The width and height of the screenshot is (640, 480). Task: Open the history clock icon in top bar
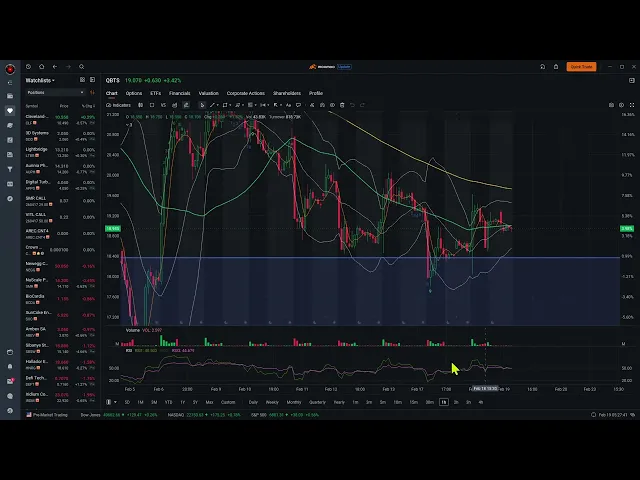click(x=28, y=67)
